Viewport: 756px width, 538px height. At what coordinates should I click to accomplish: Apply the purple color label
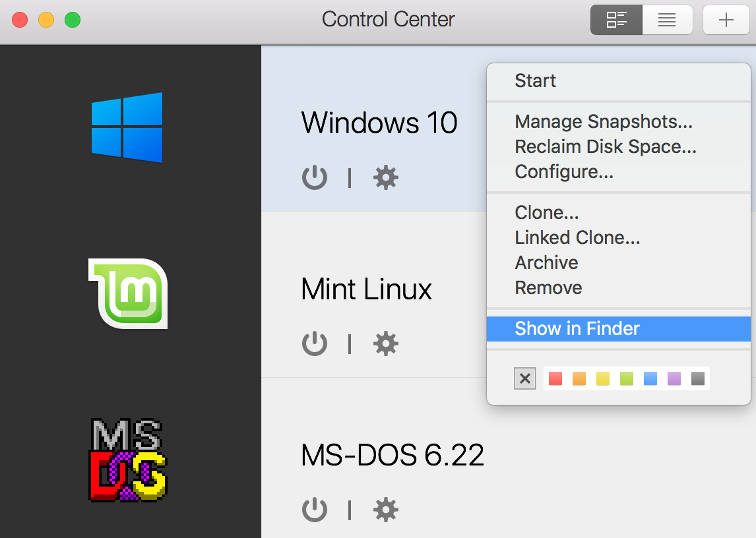pos(674,378)
